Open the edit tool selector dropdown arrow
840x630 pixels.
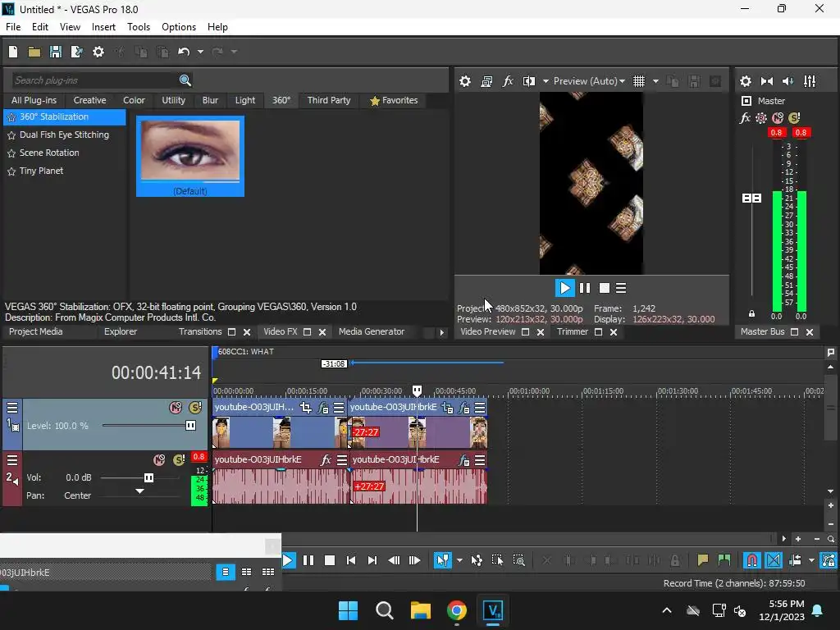[459, 560]
